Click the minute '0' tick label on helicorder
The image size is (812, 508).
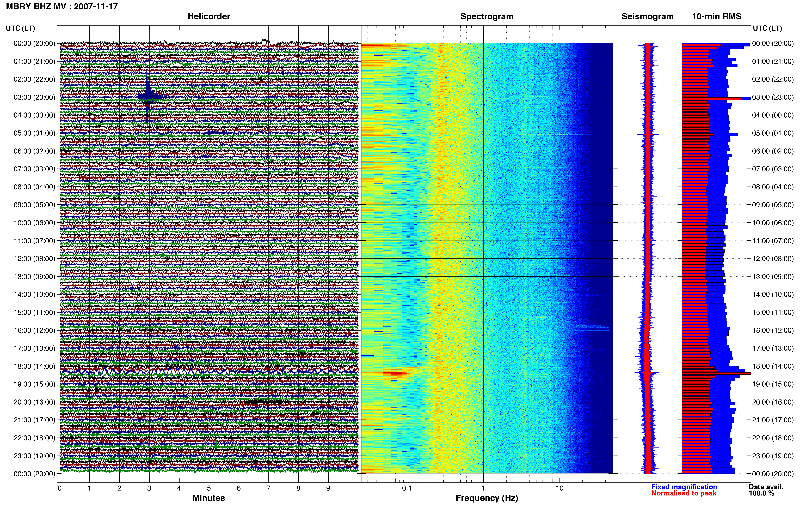point(59,488)
